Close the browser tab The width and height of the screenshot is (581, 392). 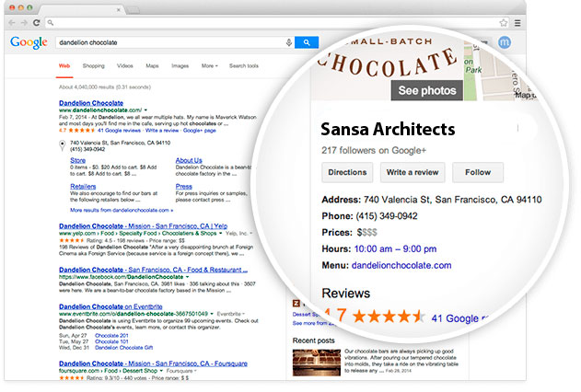(x=118, y=10)
